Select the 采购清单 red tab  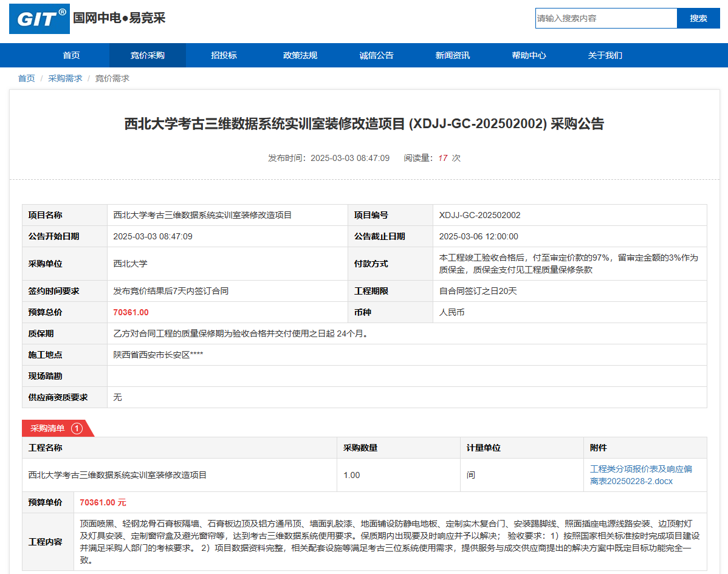click(49, 428)
